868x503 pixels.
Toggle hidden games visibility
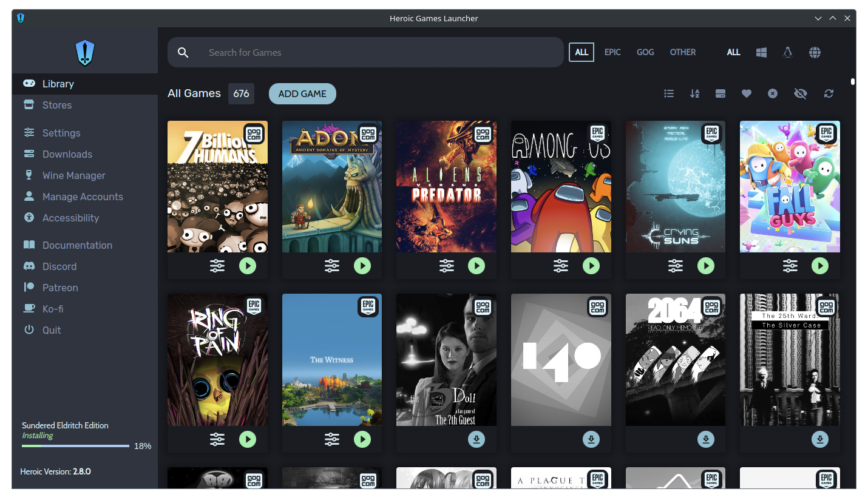coord(801,93)
